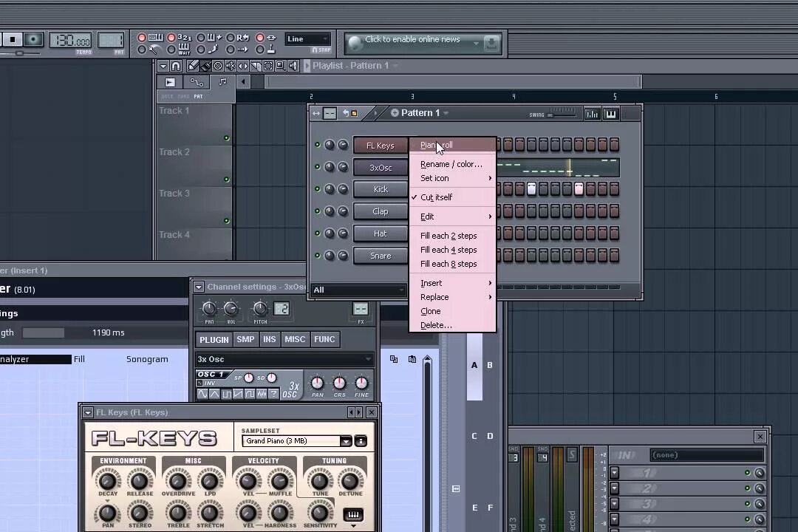Select the playlist Draw pencil tool
The width and height of the screenshot is (798, 532).
click(x=193, y=66)
